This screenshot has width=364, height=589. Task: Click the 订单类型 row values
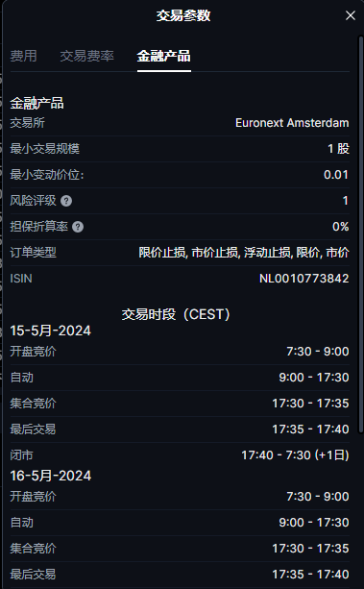tap(244, 253)
